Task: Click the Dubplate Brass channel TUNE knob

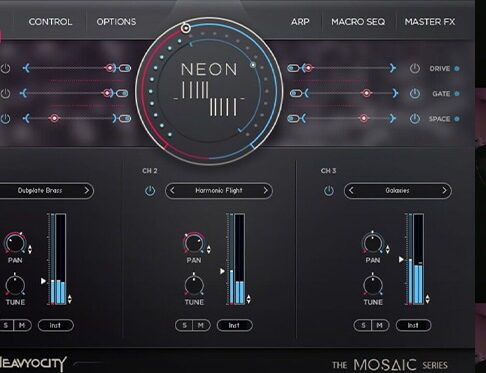Action: coord(15,285)
